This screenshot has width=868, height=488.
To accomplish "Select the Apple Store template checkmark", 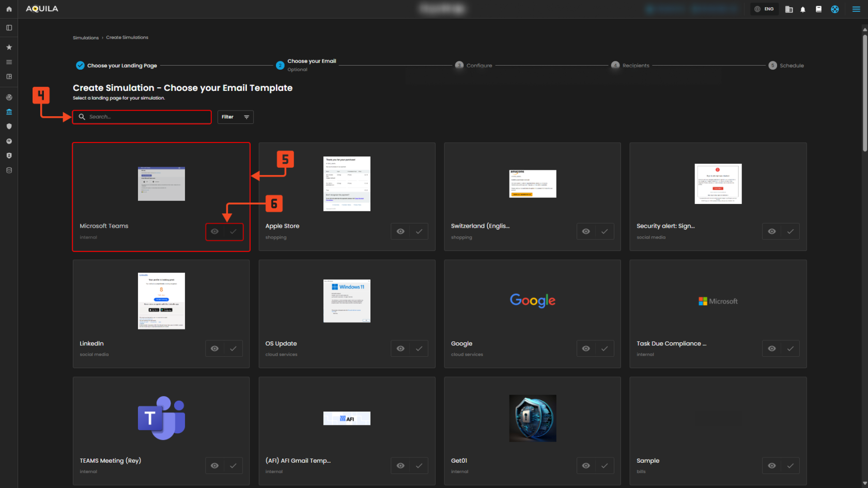I will tap(419, 231).
